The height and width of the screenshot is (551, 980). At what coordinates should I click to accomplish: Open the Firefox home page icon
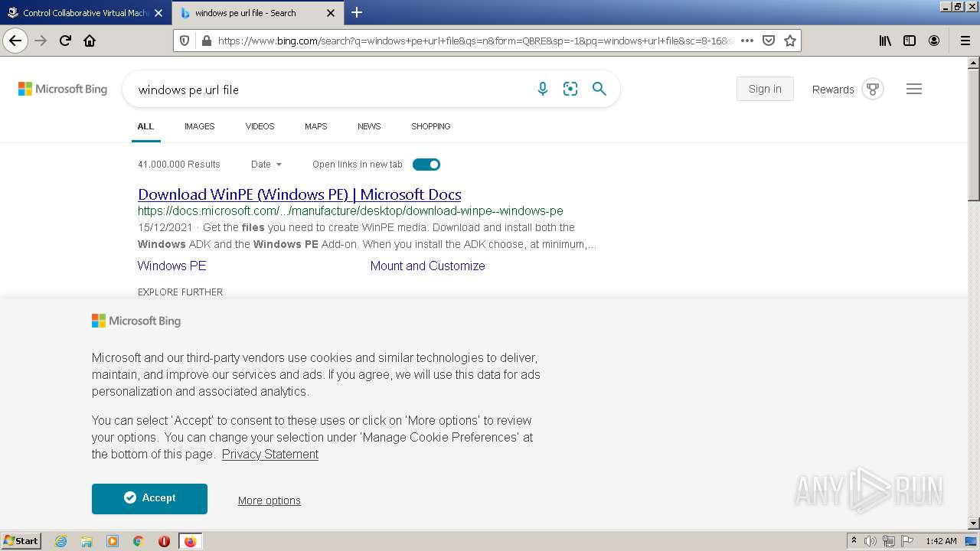click(x=90, y=41)
